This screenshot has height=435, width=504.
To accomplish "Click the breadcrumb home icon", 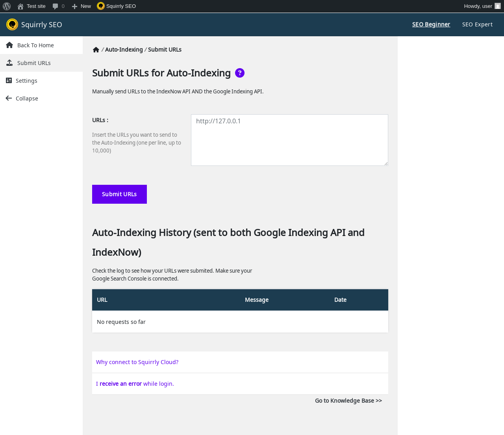I will tap(96, 50).
